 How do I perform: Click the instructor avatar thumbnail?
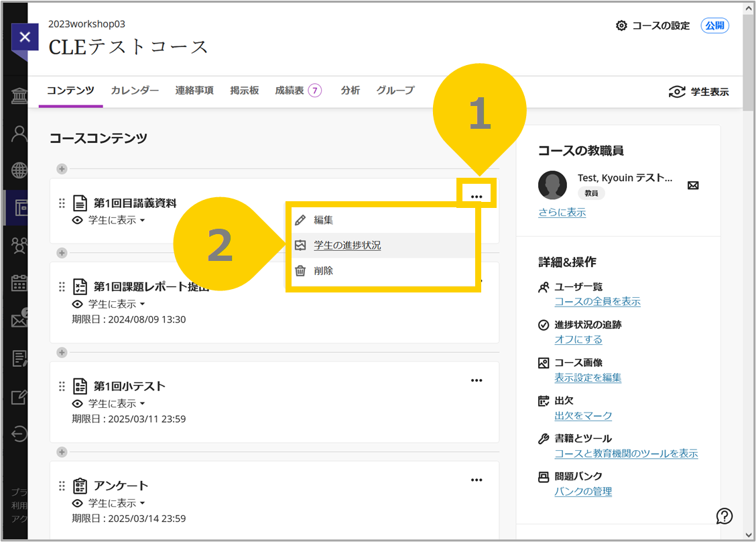552,185
